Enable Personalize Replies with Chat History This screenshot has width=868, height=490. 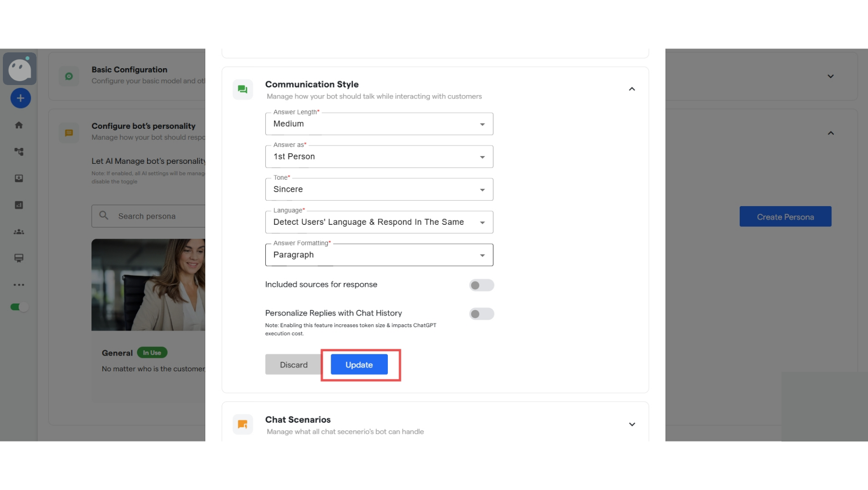point(482,314)
